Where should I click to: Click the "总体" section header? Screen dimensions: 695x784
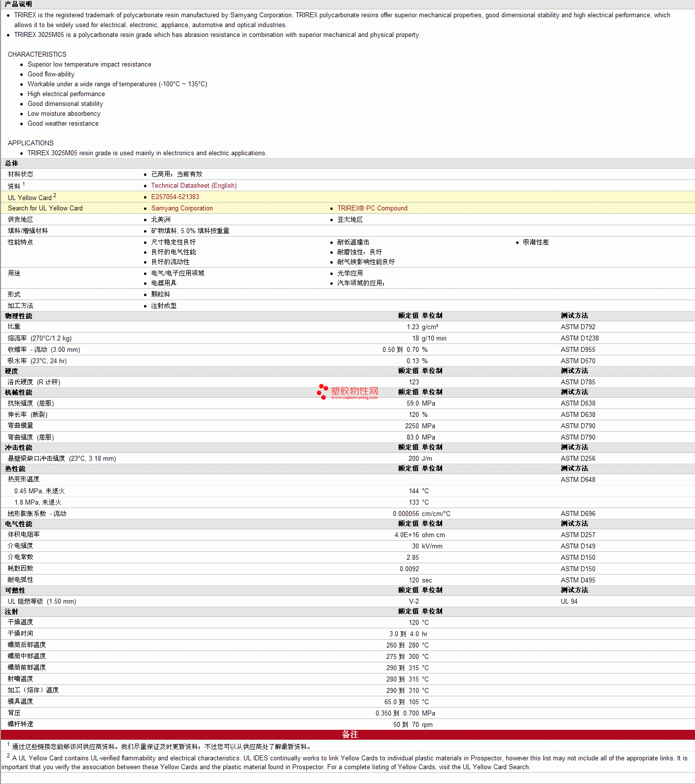(x=11, y=164)
